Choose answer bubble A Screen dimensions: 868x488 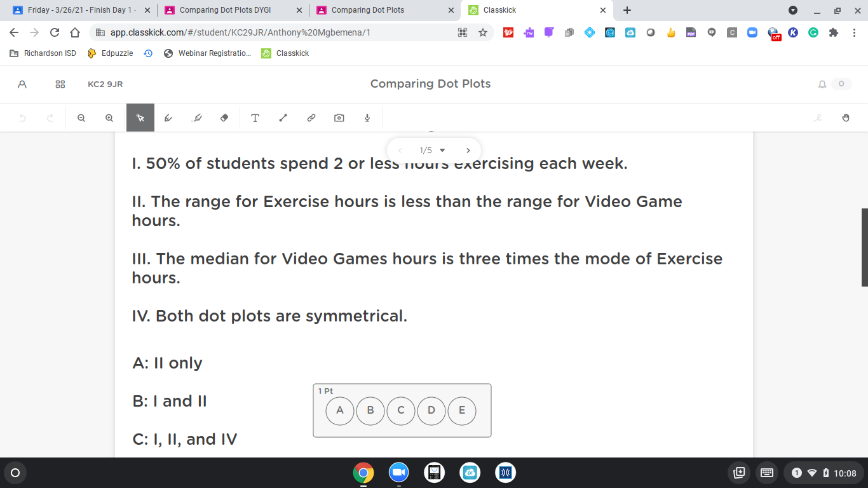(x=340, y=410)
